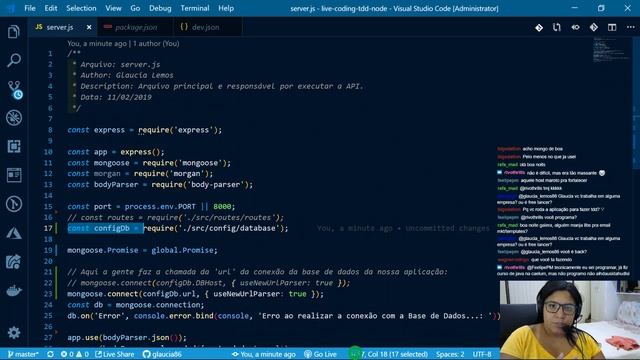This screenshot has width=640, height=360.
Task: Open the Terminal menu
Action: coord(195,8)
